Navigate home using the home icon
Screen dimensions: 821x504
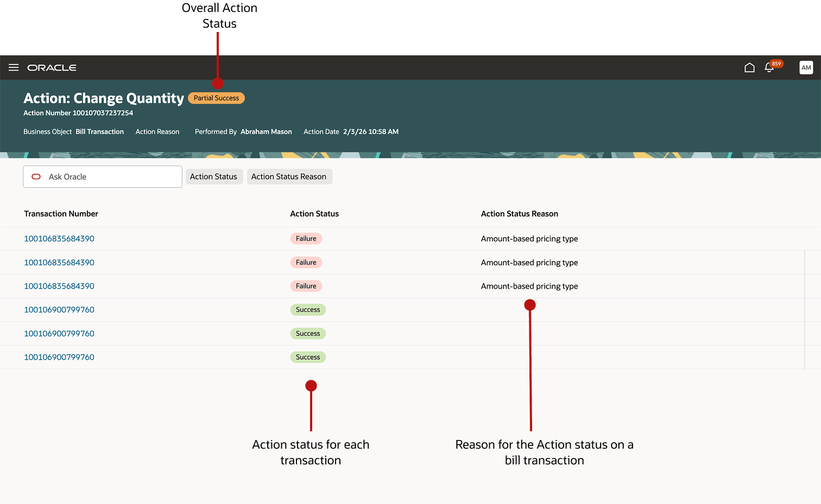[x=749, y=67]
